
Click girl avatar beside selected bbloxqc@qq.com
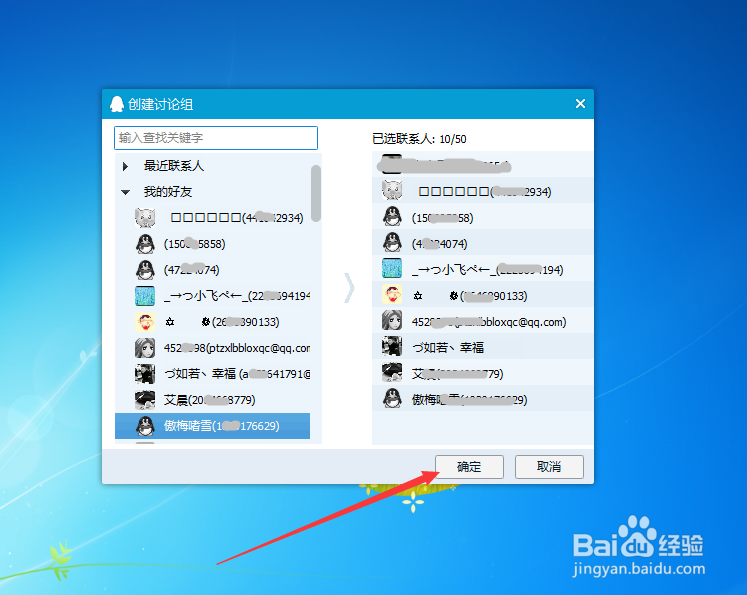point(392,320)
